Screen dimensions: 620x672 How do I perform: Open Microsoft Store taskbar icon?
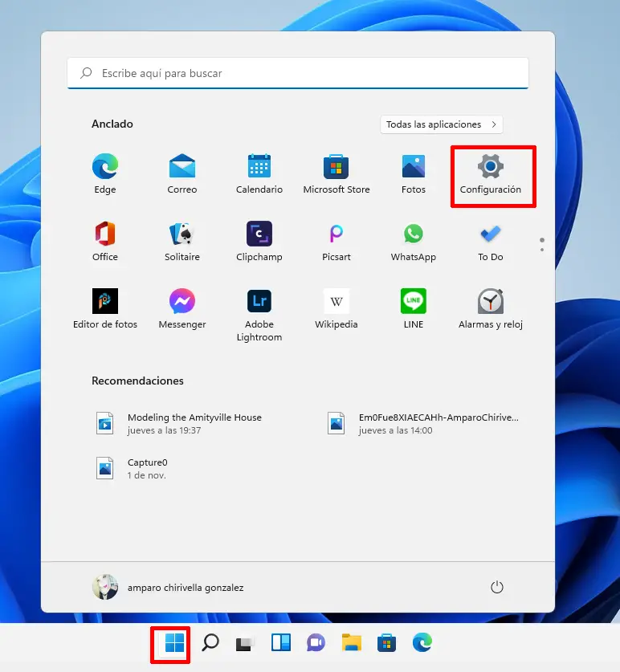tap(386, 643)
